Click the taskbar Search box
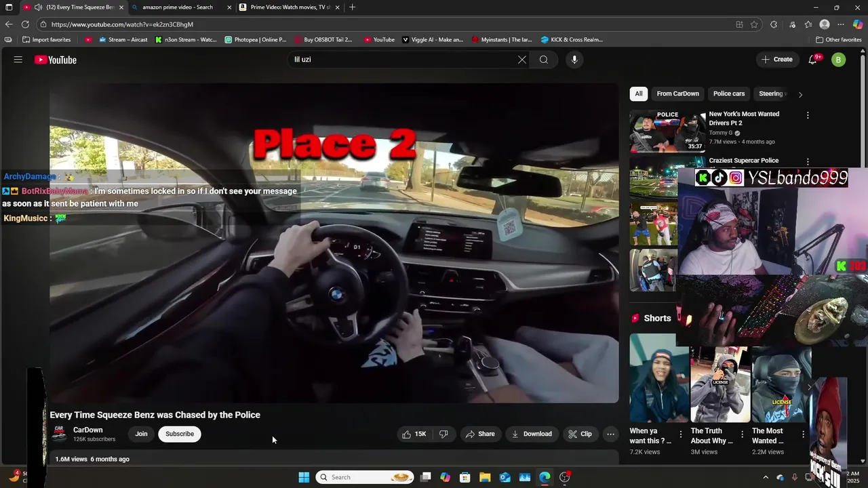The width and height of the screenshot is (868, 488). 366,477
